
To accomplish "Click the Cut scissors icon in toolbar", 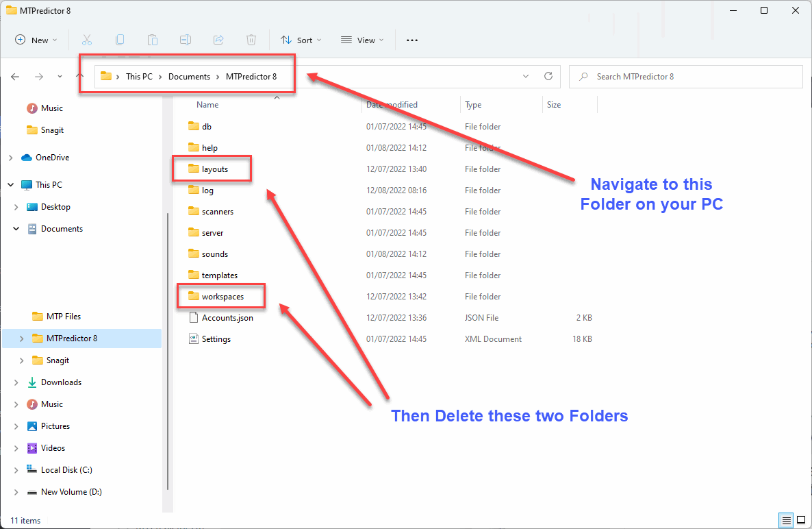I will [87, 40].
